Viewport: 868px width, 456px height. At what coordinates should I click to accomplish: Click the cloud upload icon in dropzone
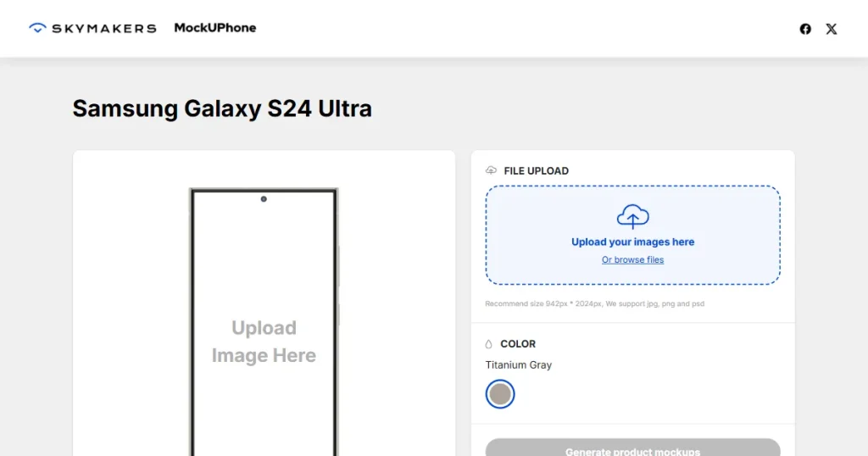(x=632, y=216)
